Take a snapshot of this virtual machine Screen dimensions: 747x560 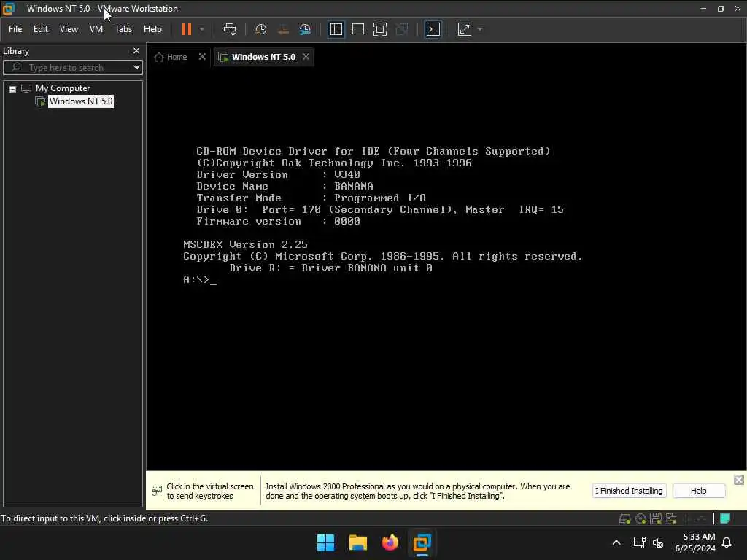[x=260, y=29]
